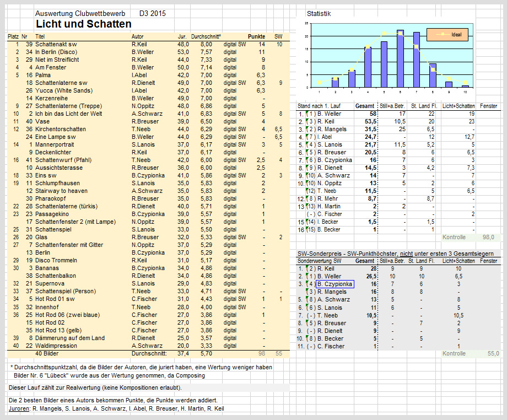This screenshot has height=420, width=507.
Task: Select the title "Hot Rod 13 (gelb)"
Action: (58, 331)
